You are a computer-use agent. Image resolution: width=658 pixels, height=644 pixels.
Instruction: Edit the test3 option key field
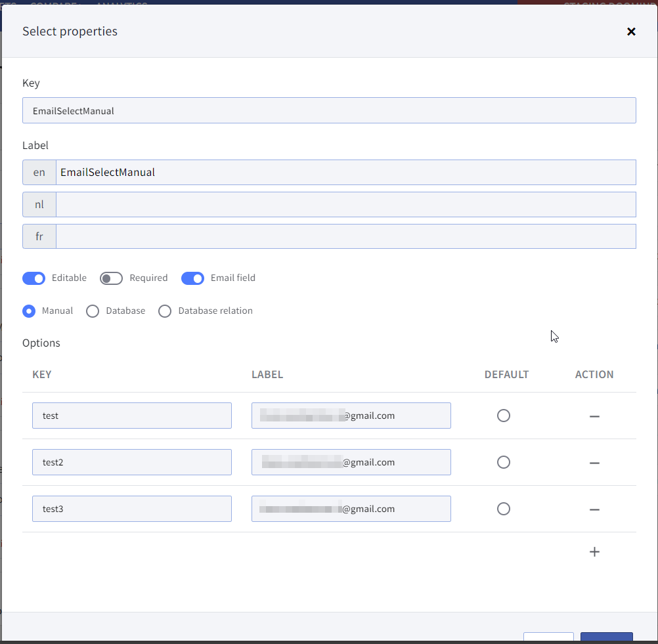(x=132, y=509)
